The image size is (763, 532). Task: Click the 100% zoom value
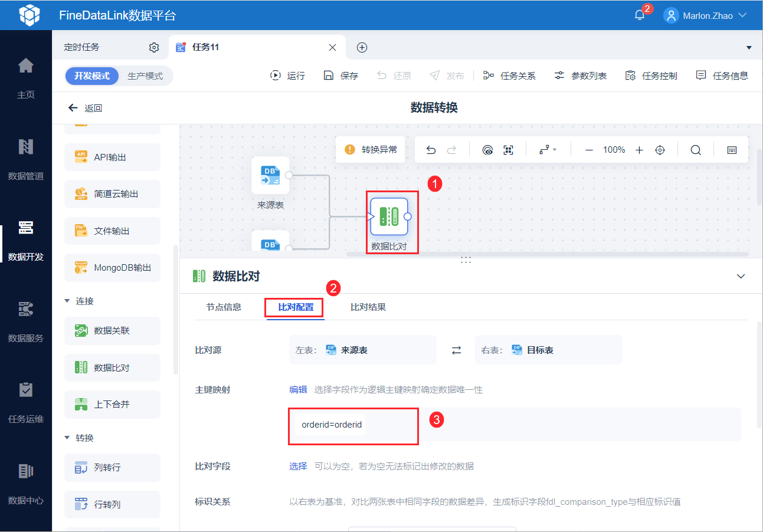[614, 150]
